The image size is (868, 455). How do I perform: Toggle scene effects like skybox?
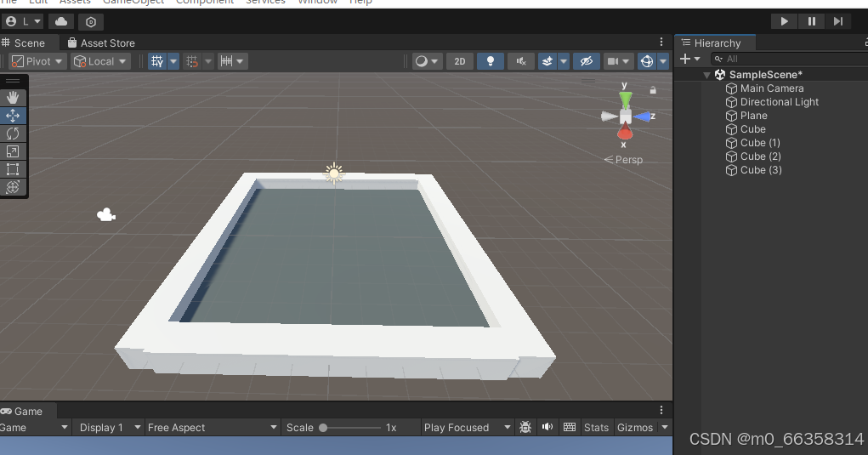pos(547,61)
